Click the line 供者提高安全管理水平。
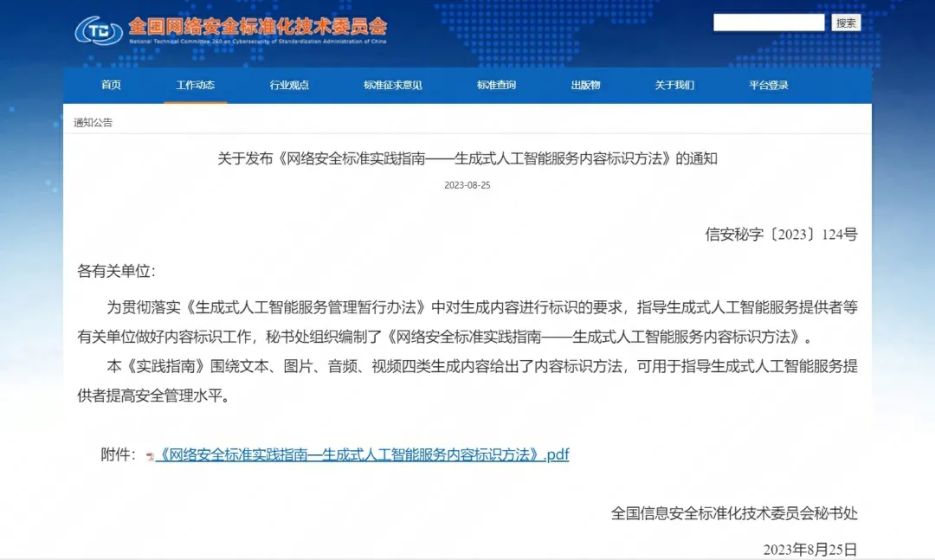The width and height of the screenshot is (935, 560). [154, 396]
